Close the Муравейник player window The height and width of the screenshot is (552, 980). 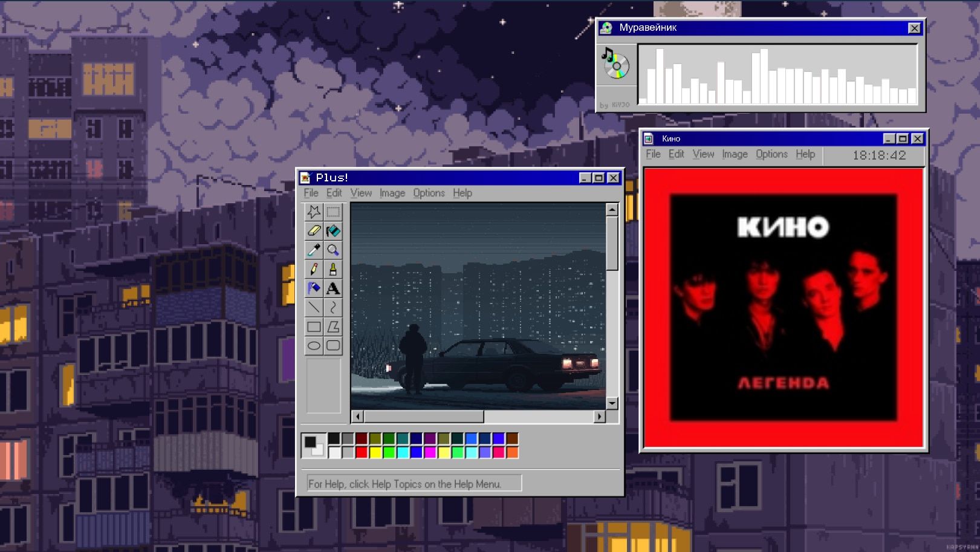914,28
